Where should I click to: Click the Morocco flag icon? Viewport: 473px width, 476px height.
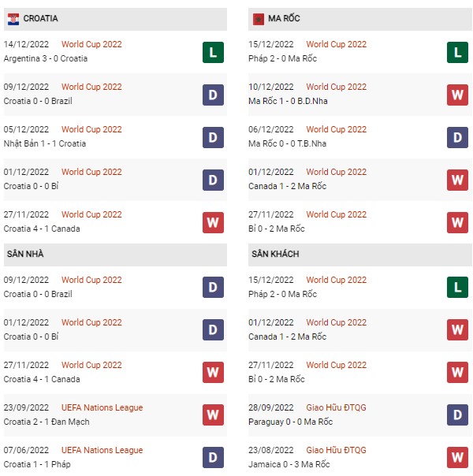pyautogui.click(x=258, y=18)
